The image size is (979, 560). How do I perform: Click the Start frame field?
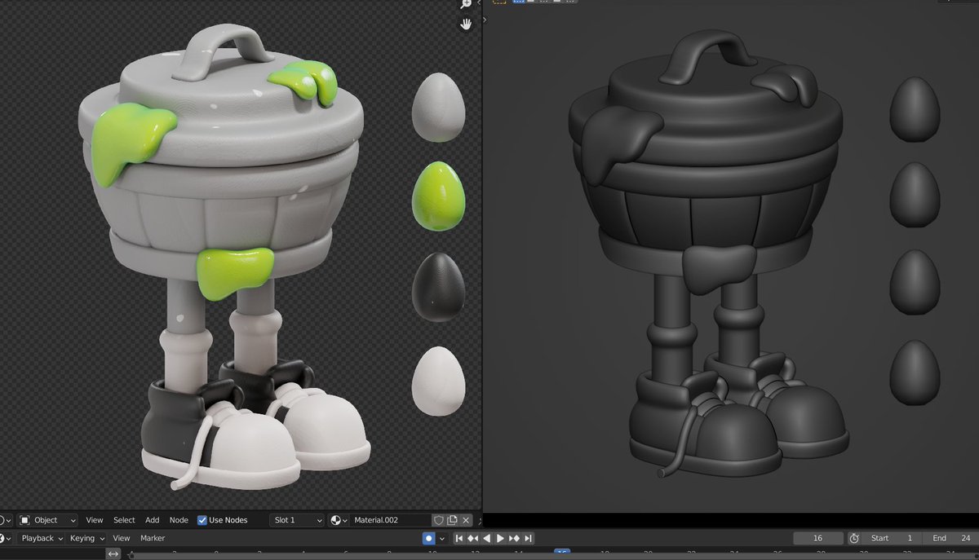[x=892, y=538]
